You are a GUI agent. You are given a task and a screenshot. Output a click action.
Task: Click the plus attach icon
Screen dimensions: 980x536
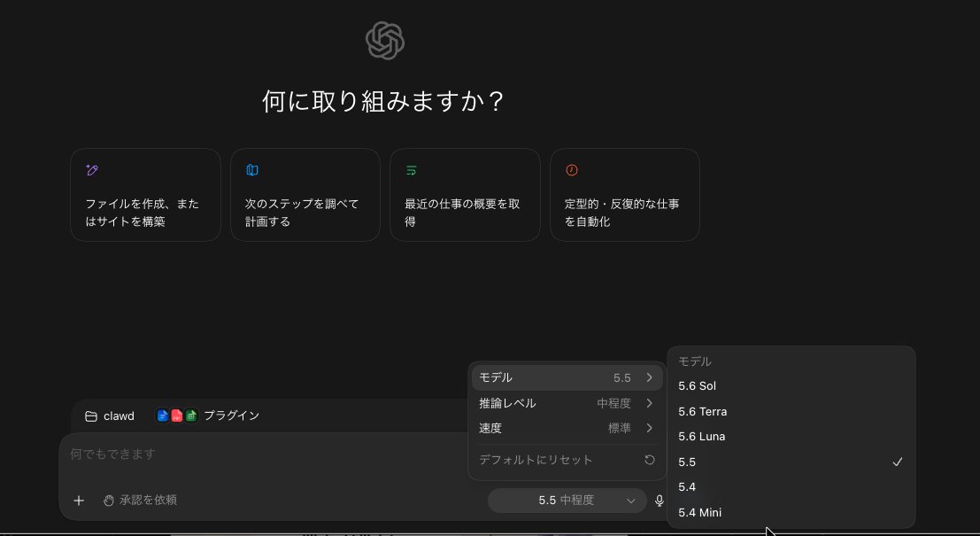tap(79, 501)
